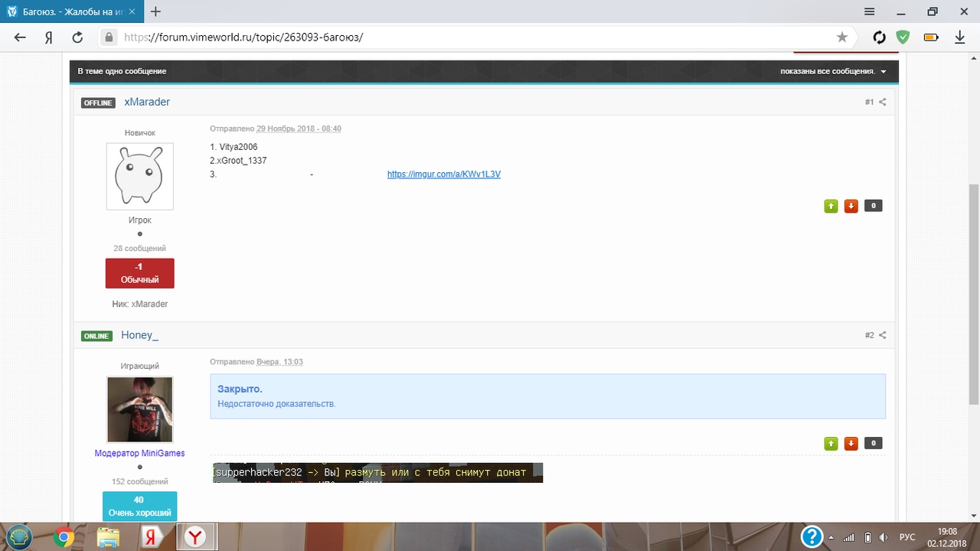980x551 pixels.
Task: Open Honey_'s profile from the username
Action: 139,335
